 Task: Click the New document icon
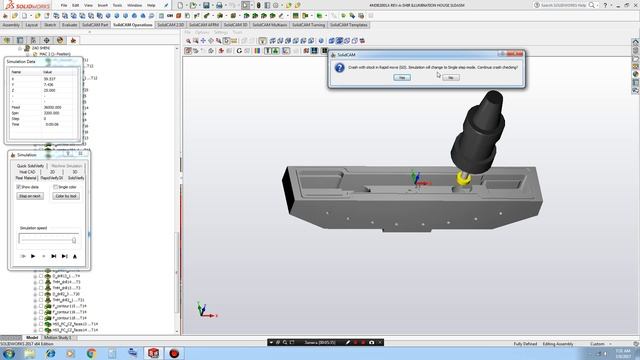(180, 5)
